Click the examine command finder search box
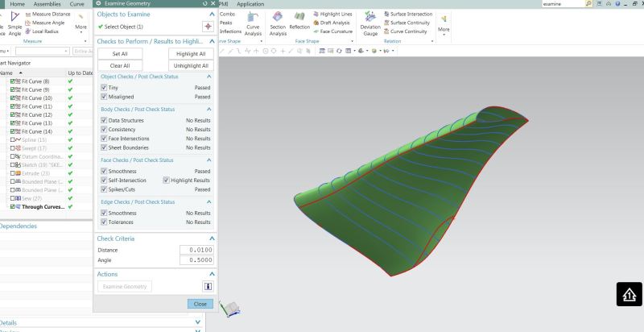The width and height of the screenshot is (644, 332). pos(563,4)
